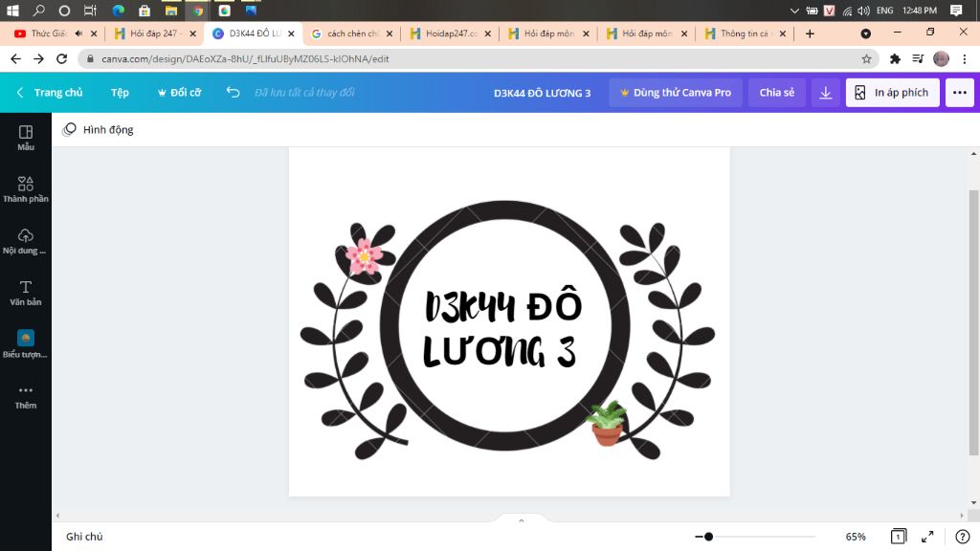
Task: Enter fullscreen presentation mode icon
Action: point(927,537)
